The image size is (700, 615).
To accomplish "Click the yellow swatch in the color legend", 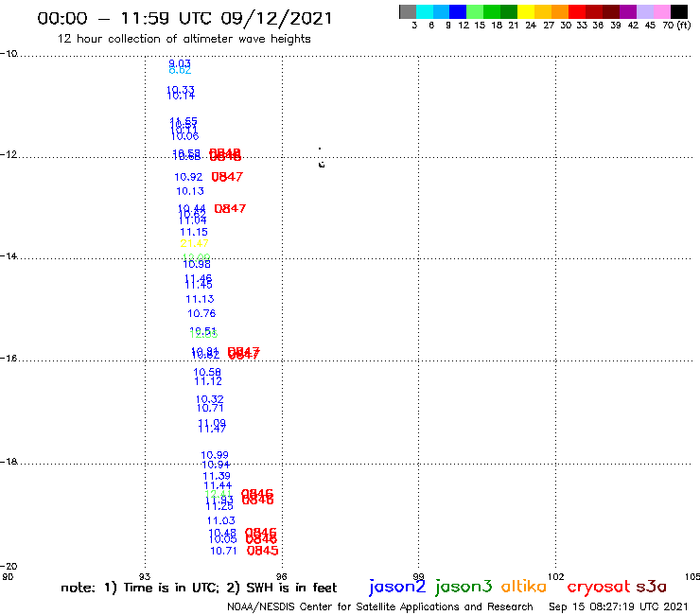I will click(526, 11).
